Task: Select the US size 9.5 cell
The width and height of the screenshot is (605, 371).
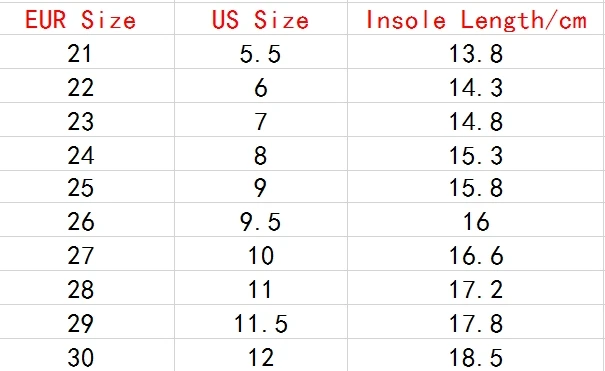Action: (x=261, y=220)
